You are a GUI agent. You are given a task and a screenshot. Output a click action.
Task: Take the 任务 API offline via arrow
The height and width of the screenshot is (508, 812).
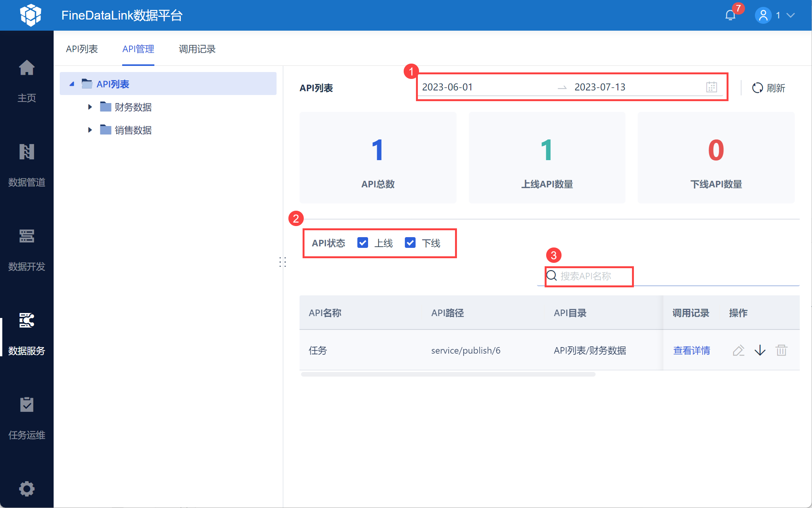(x=760, y=350)
